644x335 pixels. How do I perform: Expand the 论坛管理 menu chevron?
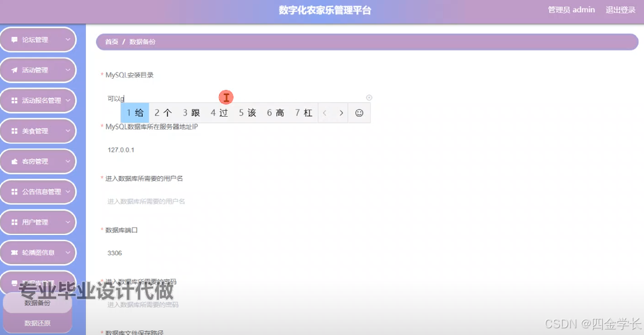[x=68, y=40]
